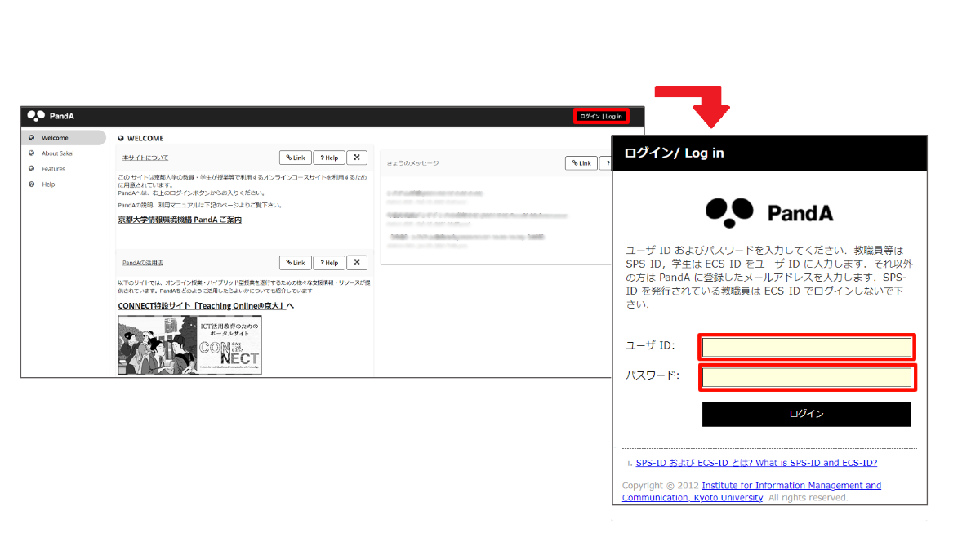Click ログイン | Log in at top right
Viewport: 980px width, 551px height.
click(x=602, y=115)
